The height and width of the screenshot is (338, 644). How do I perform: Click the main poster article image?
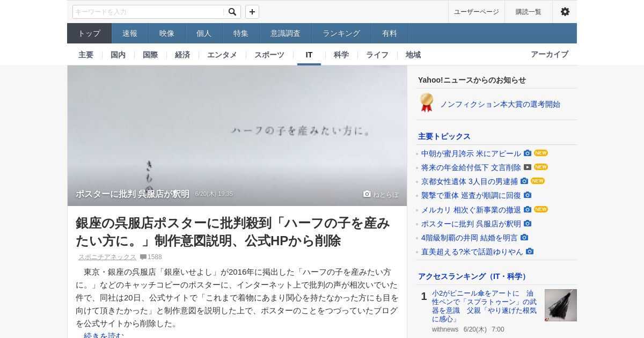pyautogui.click(x=237, y=136)
